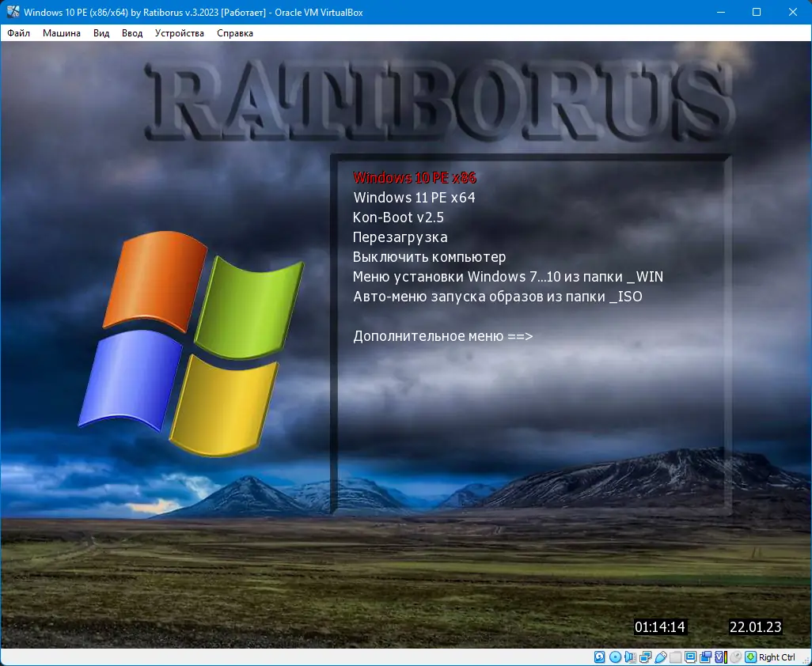Image resolution: width=812 pixels, height=666 pixels.
Task: Click the shared folders status icon
Action: [x=675, y=657]
